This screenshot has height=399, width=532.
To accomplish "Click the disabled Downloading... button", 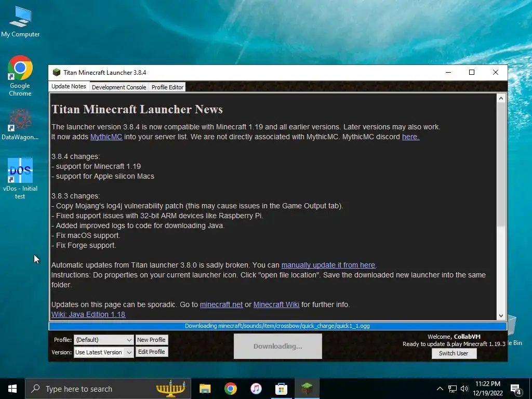I will click(x=278, y=346).
